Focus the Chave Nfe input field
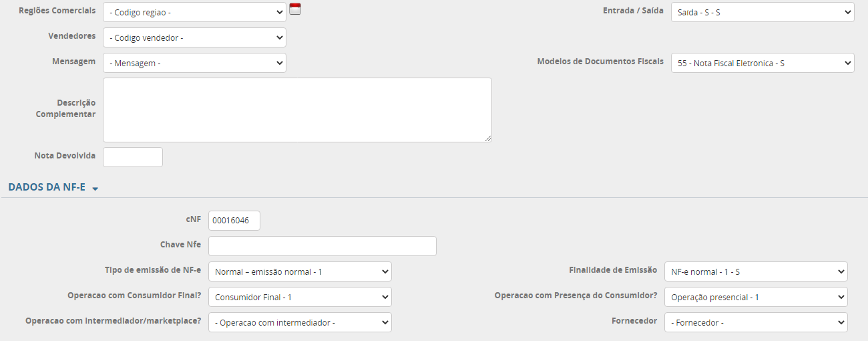 point(322,246)
